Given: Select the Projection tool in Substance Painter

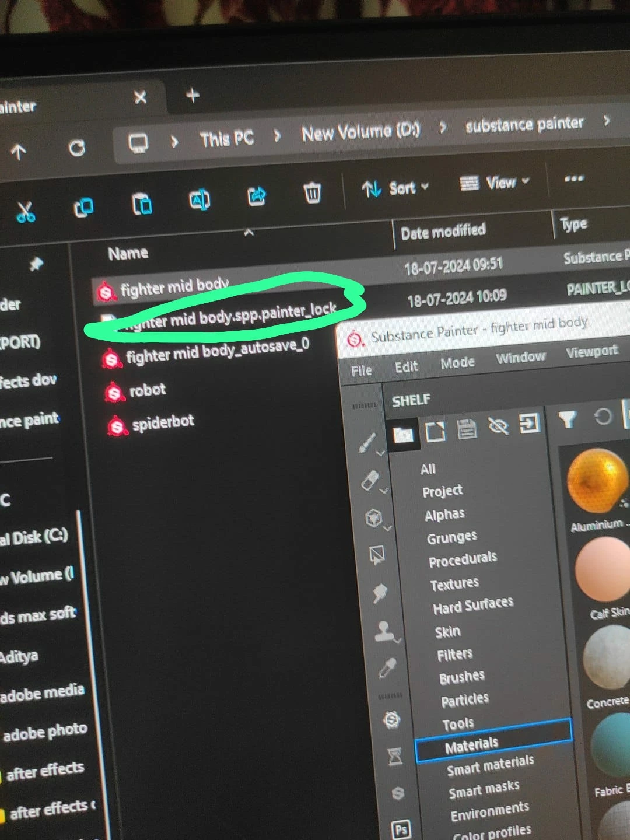Looking at the screenshot, I should [x=374, y=518].
